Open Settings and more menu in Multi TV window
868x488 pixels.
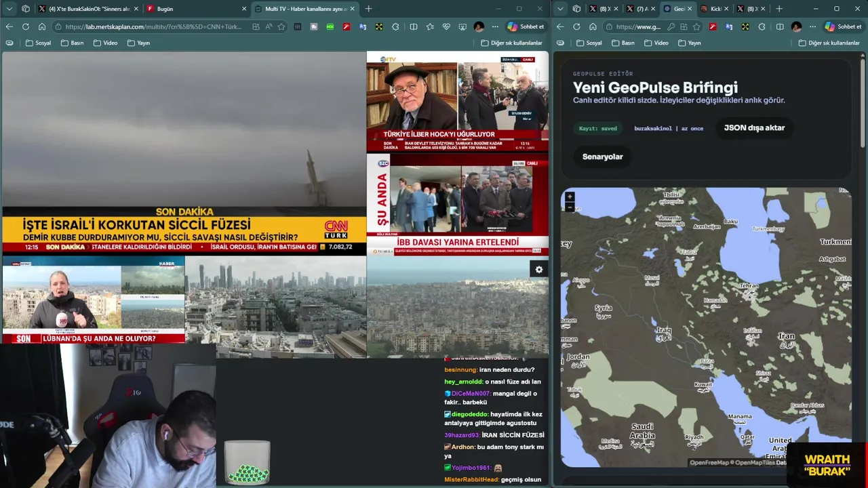tap(495, 26)
